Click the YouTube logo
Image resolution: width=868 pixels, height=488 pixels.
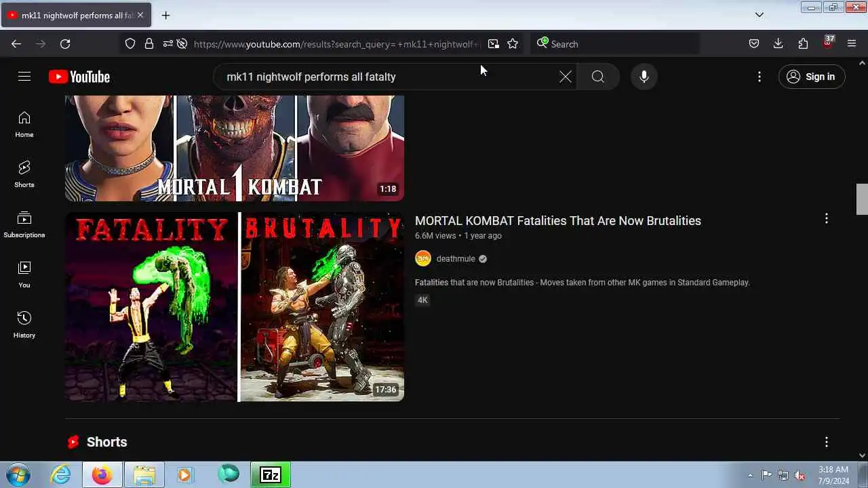(79, 77)
